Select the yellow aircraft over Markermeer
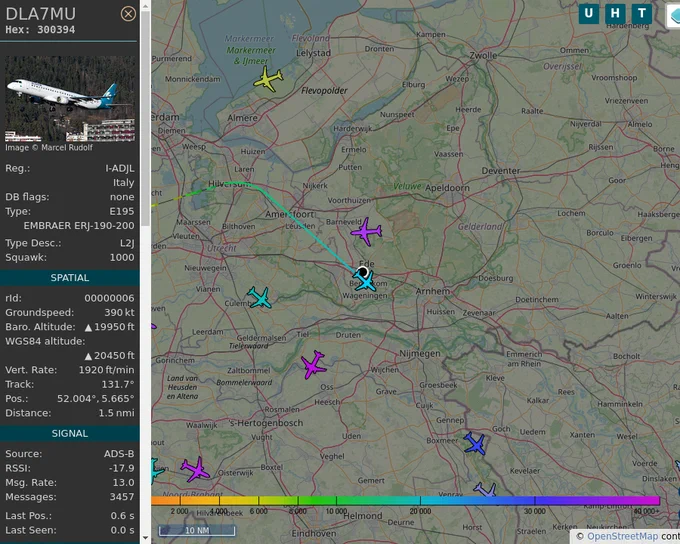 coord(268,79)
